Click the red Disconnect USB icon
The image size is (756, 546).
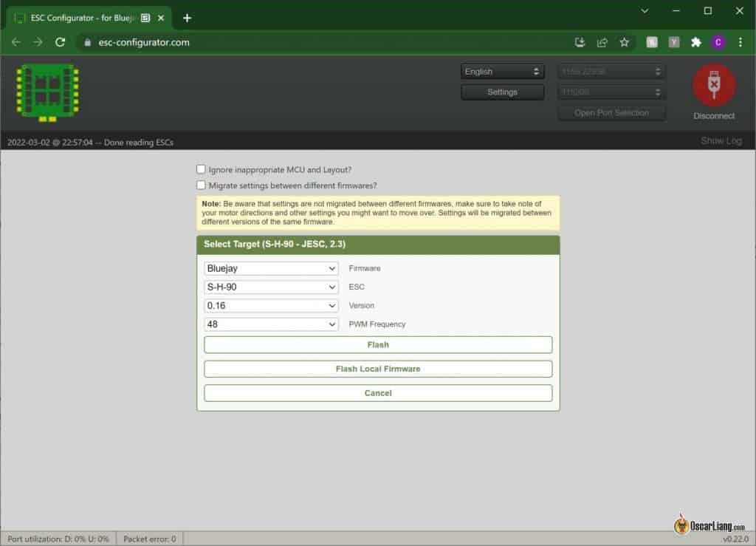click(714, 86)
